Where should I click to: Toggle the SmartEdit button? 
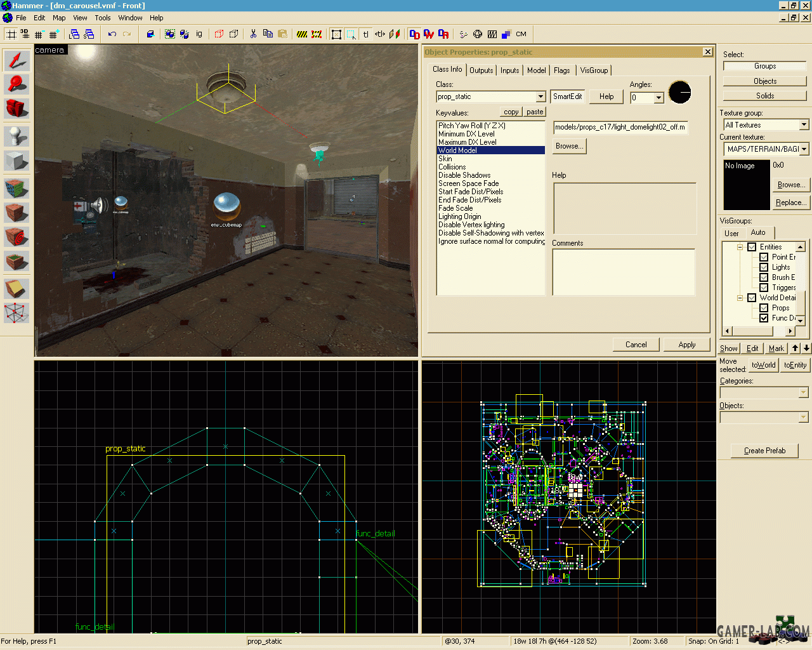point(567,96)
